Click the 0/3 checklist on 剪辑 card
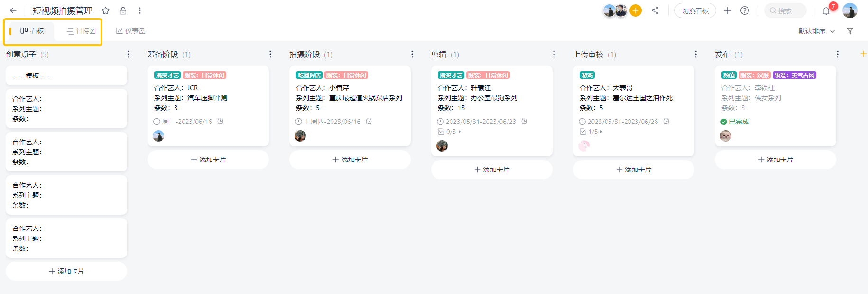The height and width of the screenshot is (294, 868). coord(449,132)
